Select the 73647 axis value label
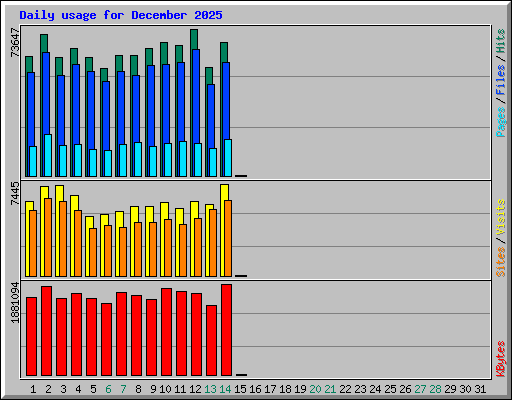This screenshot has width=512, height=400. point(15,43)
